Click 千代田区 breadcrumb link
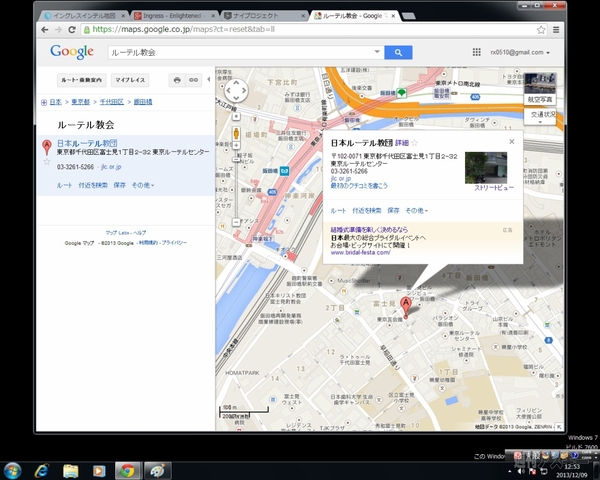Viewport: 600px width, 480px height. (112, 102)
